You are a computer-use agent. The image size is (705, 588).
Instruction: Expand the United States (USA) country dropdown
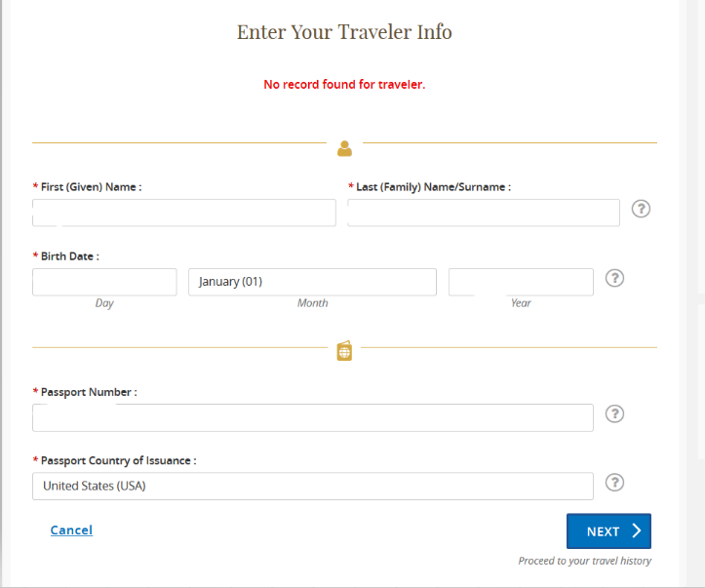click(x=313, y=486)
